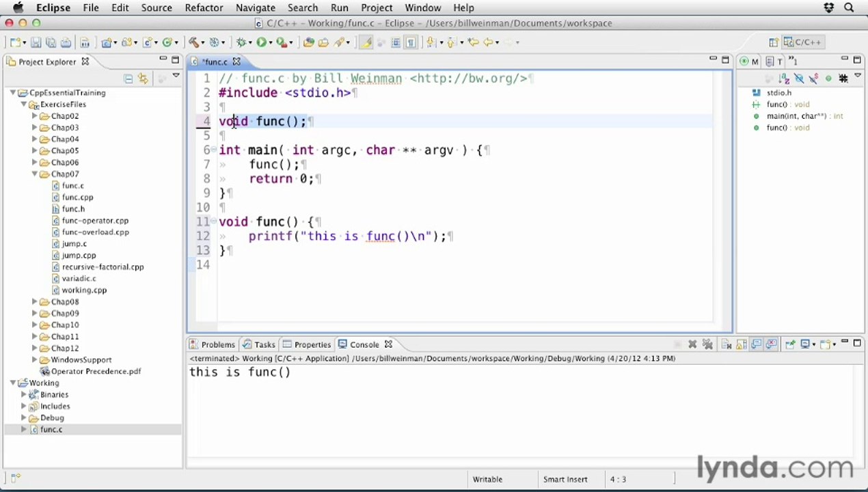
Task: Click the Debug (bug) toolbar icon
Action: point(240,42)
